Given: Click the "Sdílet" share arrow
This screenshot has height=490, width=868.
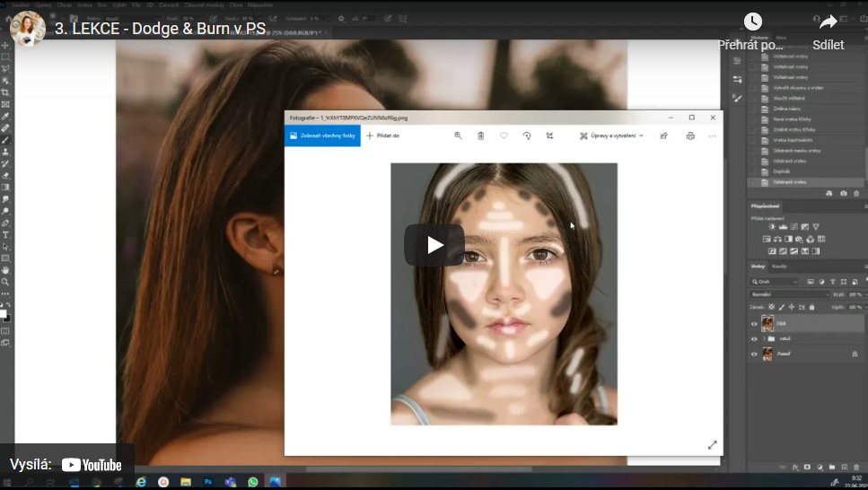Looking at the screenshot, I should tap(829, 22).
